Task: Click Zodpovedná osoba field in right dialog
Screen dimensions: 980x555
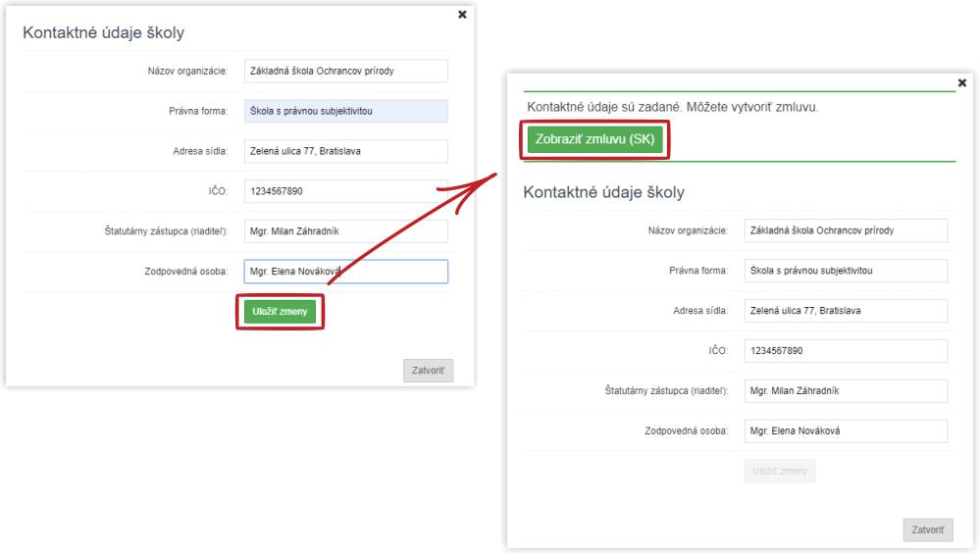Action: (x=846, y=430)
